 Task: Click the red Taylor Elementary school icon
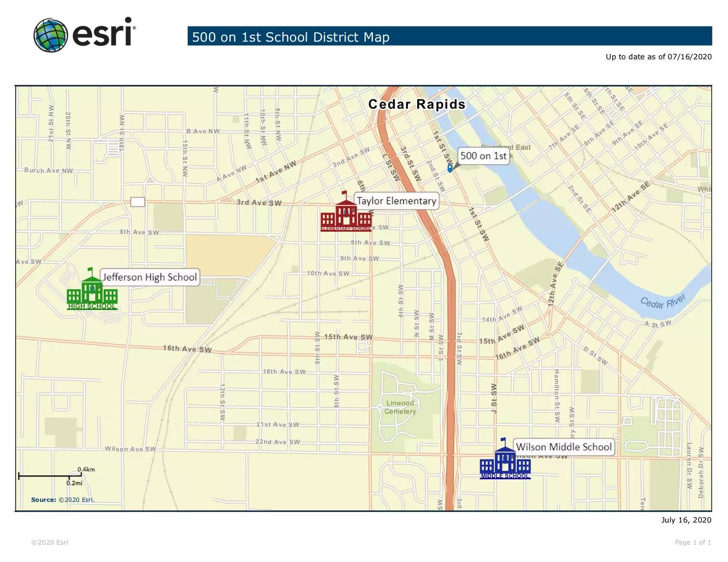click(x=346, y=213)
